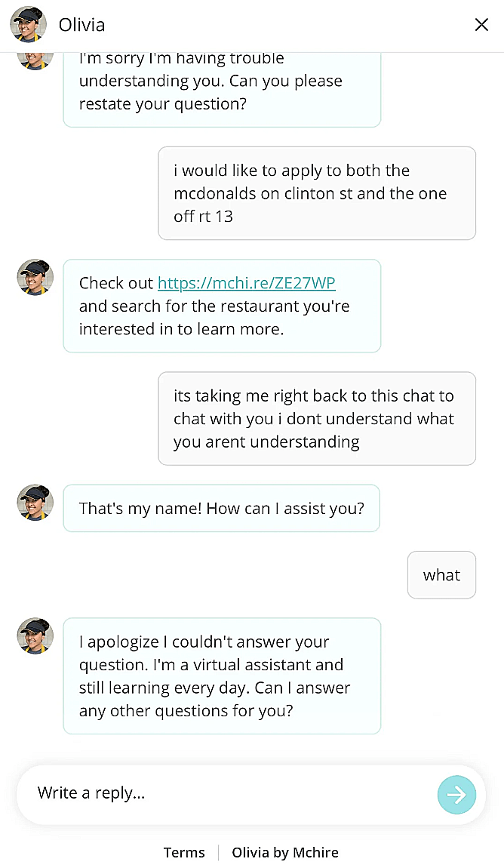The width and height of the screenshot is (504, 868).
Task: Click 'Olivia by Mchire' footer label
Action: (284, 852)
